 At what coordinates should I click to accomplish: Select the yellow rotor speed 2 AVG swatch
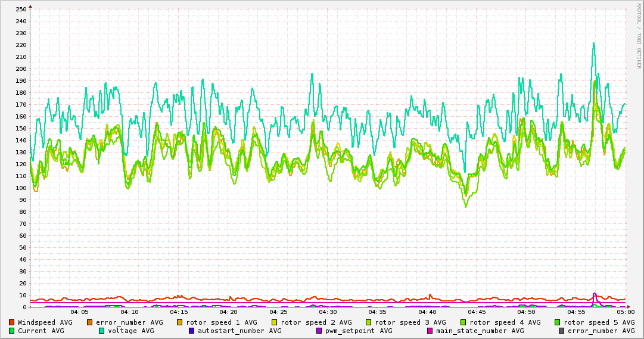275,322
